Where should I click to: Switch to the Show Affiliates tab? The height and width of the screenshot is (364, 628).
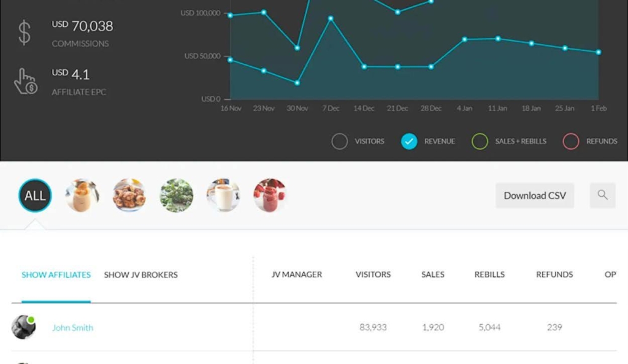click(x=56, y=275)
